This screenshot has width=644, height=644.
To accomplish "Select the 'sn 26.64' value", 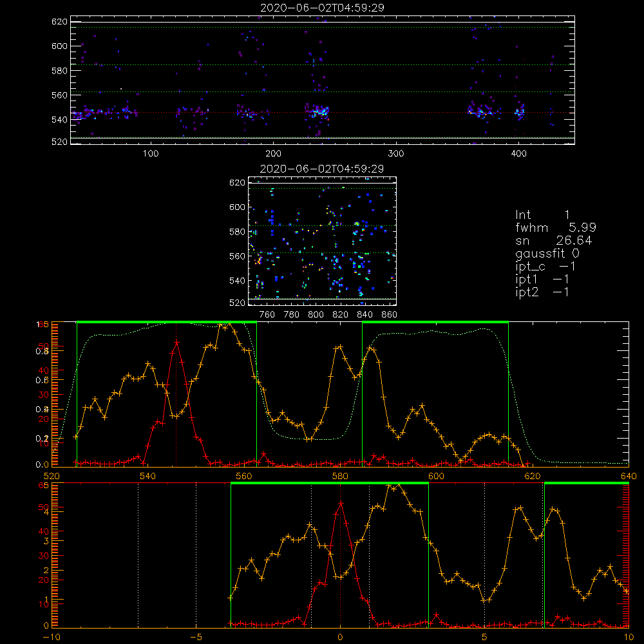I will click(x=554, y=240).
